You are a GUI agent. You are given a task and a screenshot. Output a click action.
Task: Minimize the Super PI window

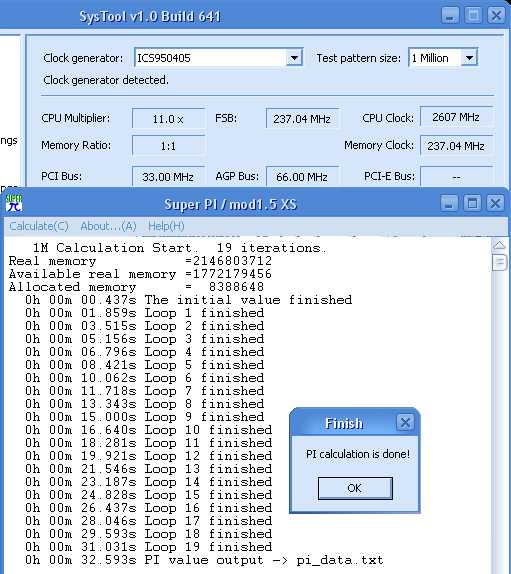pyautogui.click(x=449, y=203)
